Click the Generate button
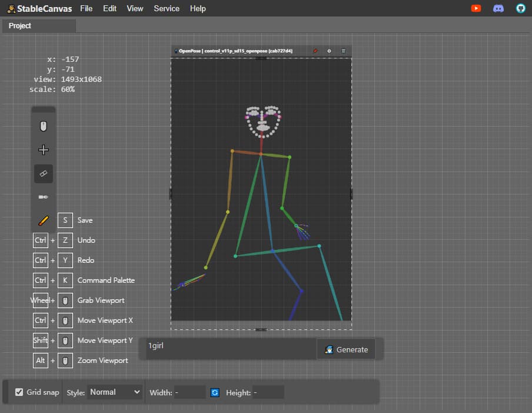 click(x=346, y=349)
